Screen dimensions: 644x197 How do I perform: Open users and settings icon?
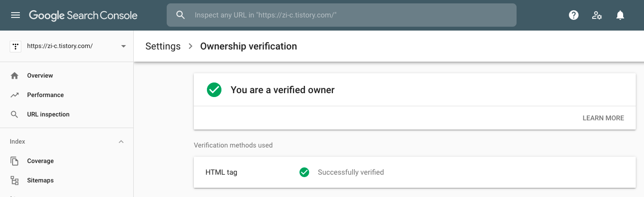(597, 15)
